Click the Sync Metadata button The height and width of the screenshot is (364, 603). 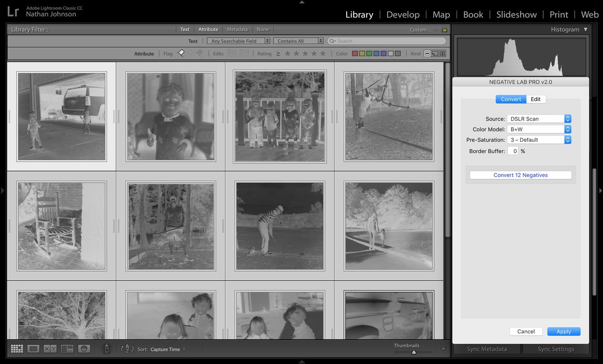(487, 349)
